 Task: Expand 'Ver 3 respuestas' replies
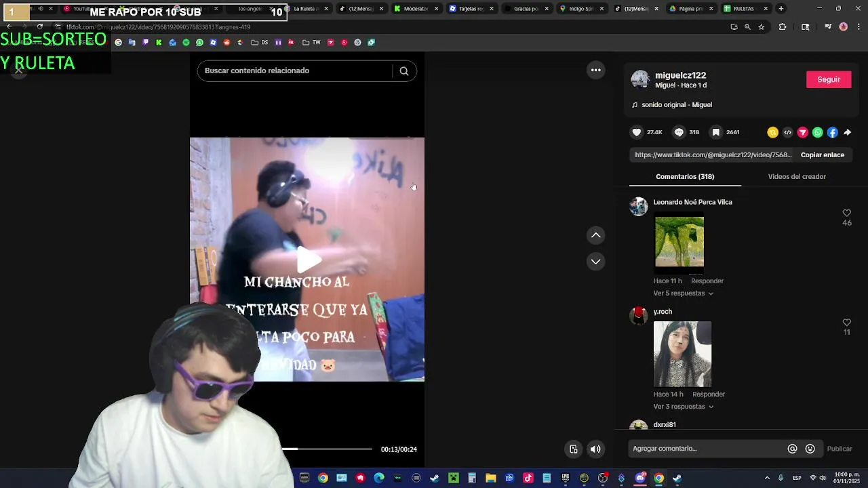coord(684,407)
